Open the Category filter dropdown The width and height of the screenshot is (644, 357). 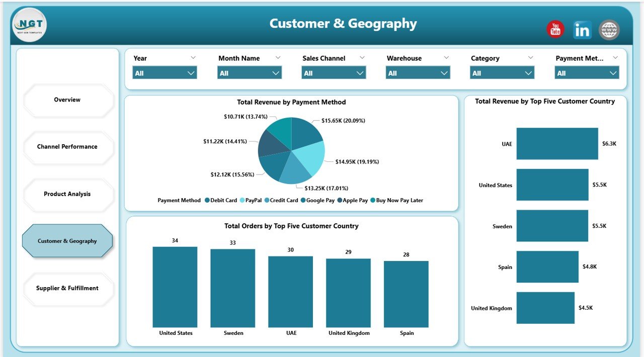[x=503, y=73]
